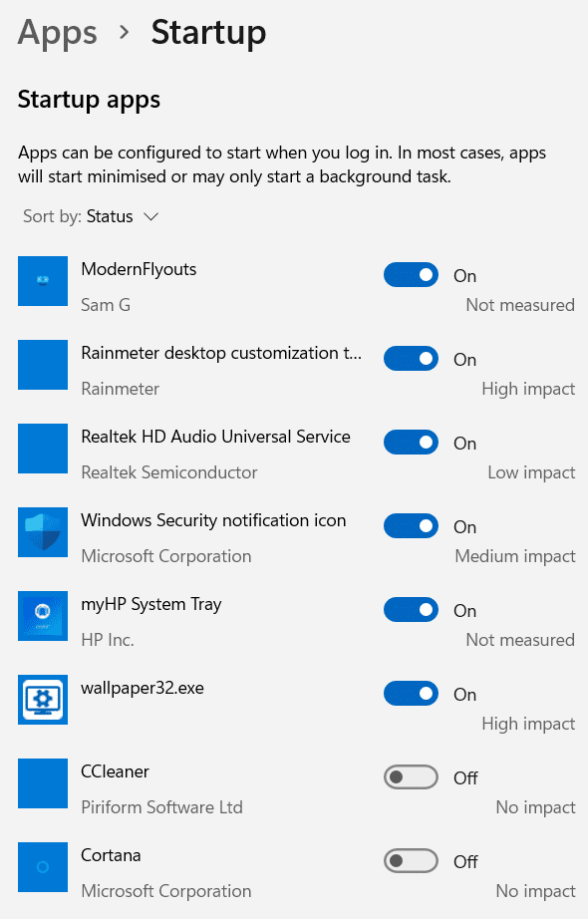Click the ModernFlyouts app icon
Viewport: 588px width, 919px height.
tap(43, 281)
